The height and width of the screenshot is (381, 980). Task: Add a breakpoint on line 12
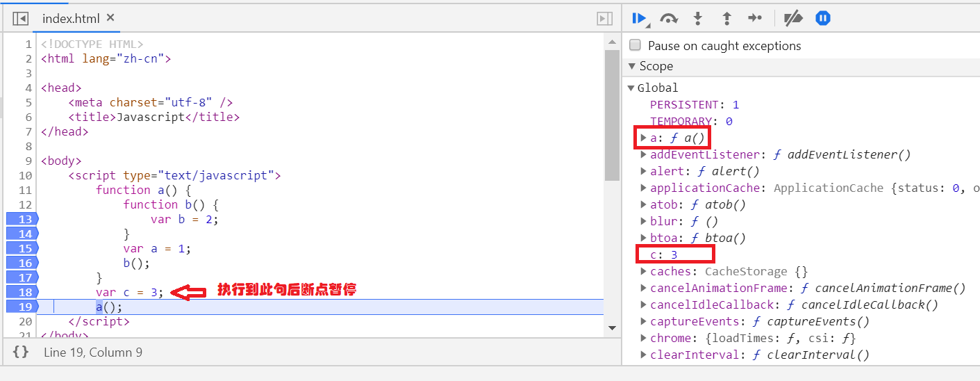click(x=25, y=204)
